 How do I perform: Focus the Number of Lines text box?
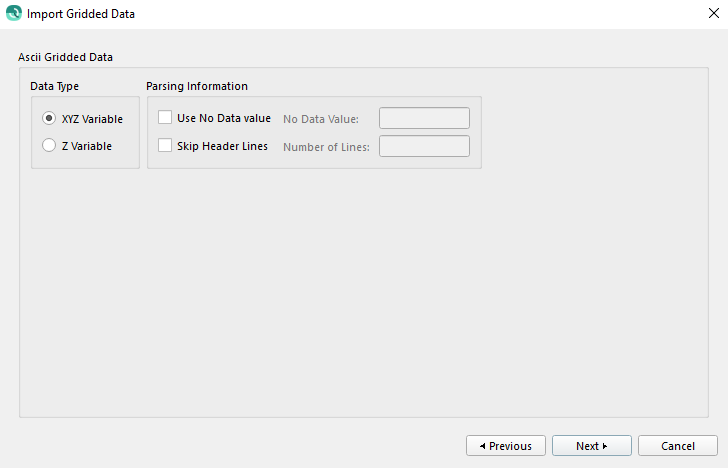click(x=424, y=146)
